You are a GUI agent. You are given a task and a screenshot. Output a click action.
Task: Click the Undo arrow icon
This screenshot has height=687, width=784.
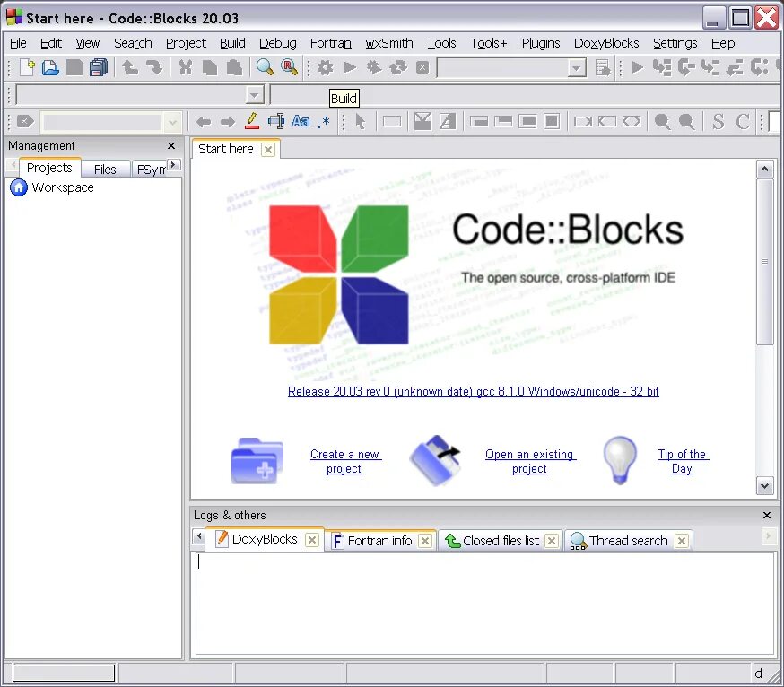point(130,67)
